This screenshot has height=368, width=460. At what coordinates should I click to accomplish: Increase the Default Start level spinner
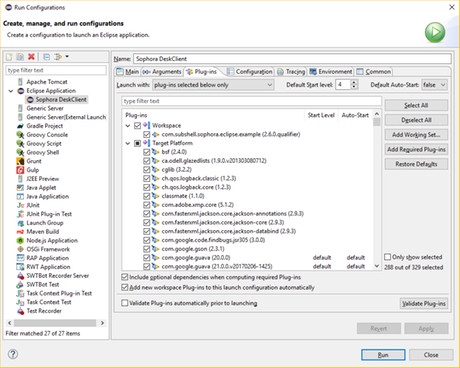click(x=354, y=82)
